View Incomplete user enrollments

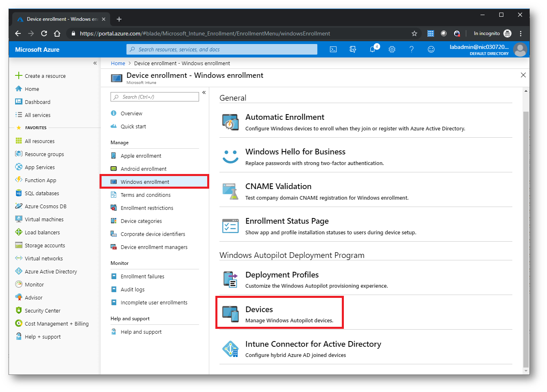click(x=155, y=302)
